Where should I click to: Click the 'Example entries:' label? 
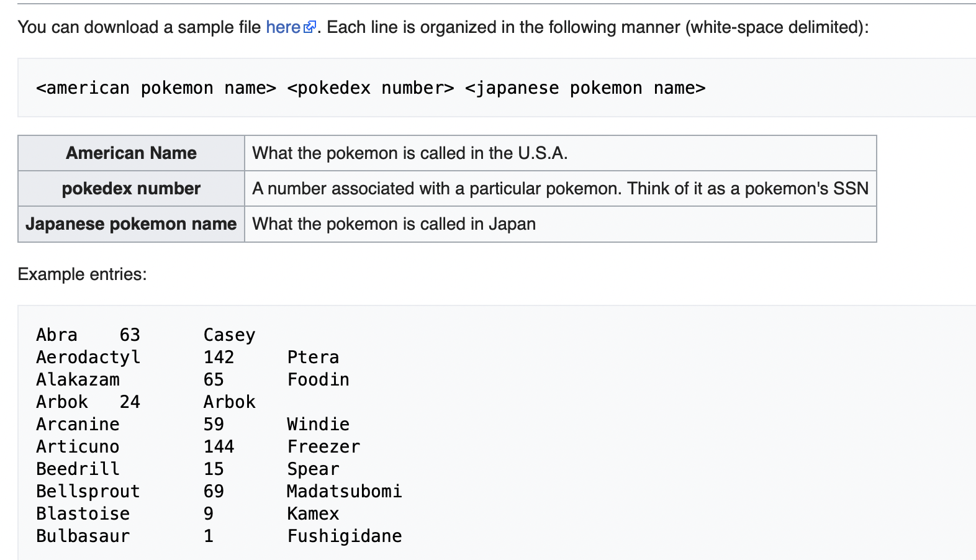pyautogui.click(x=82, y=274)
